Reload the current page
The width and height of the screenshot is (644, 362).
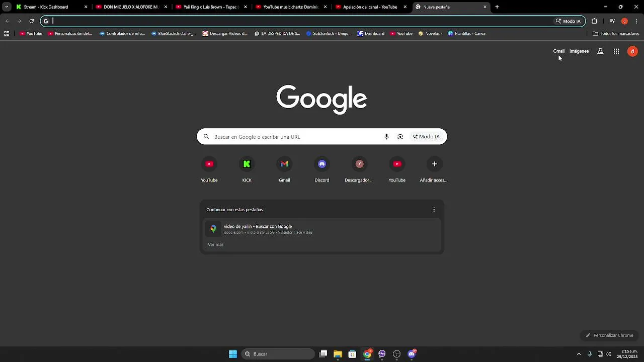coord(31,21)
